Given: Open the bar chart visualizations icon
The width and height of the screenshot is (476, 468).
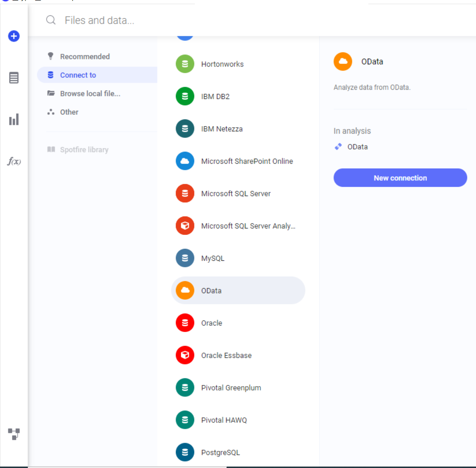Looking at the screenshot, I should pos(14,119).
